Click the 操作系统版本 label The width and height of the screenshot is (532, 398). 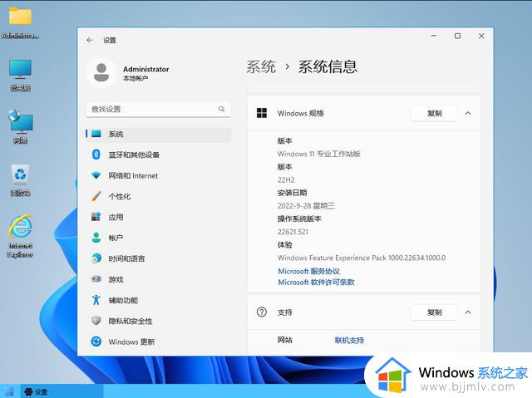coord(299,219)
